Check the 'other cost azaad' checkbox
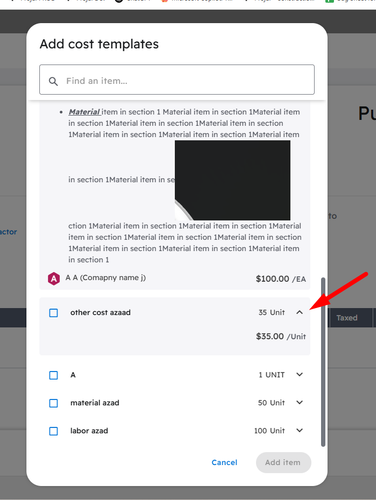Image resolution: width=376 pixels, height=500 pixels. (53, 313)
